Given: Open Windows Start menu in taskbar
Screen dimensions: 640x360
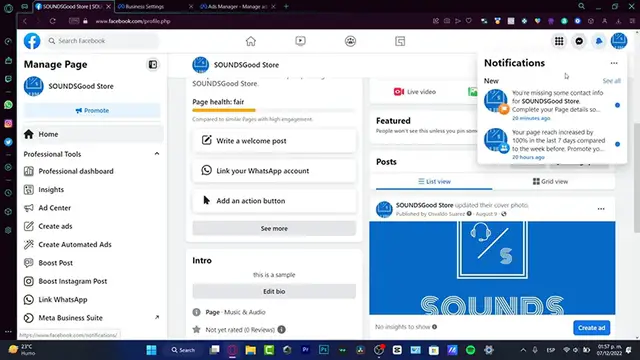Looking at the screenshot, I should (x=151, y=350).
